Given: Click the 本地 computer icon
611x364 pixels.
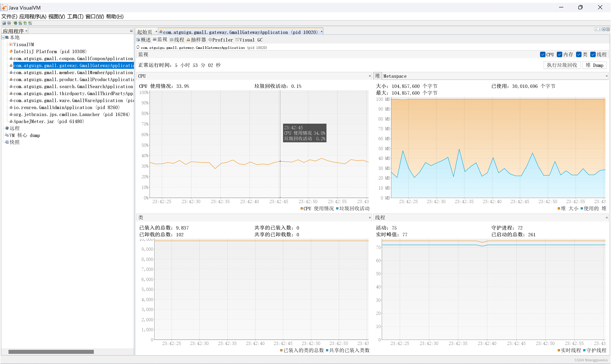Looking at the screenshot, I should tap(7, 37).
